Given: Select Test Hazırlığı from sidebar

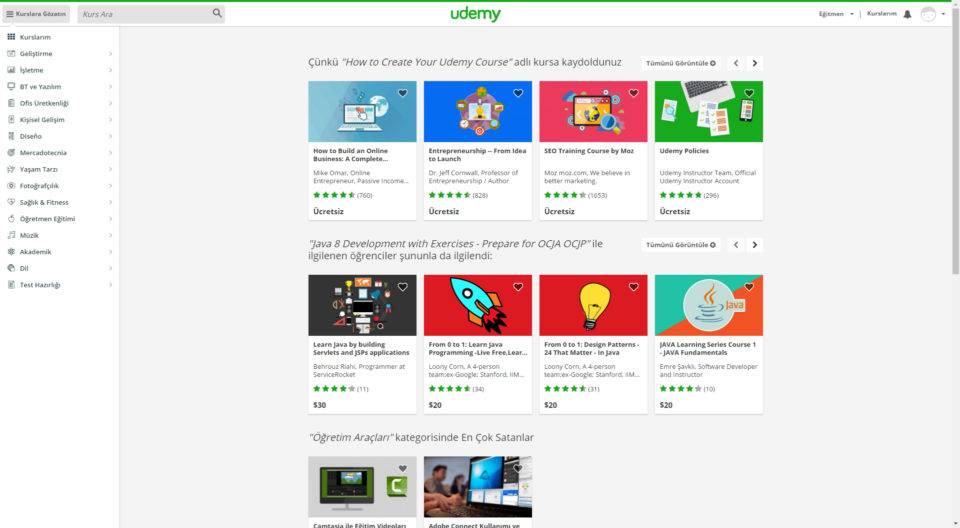Looking at the screenshot, I should 40,285.
